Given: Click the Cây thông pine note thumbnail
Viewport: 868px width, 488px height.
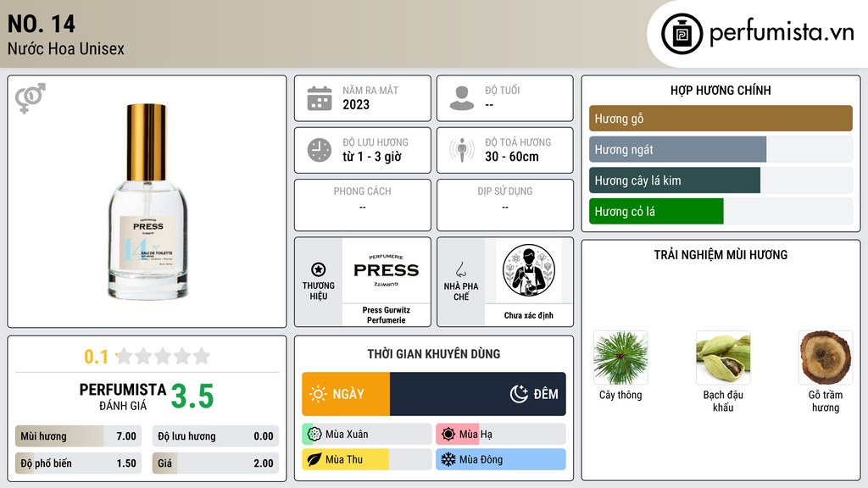Looking at the screenshot, I should (620, 358).
